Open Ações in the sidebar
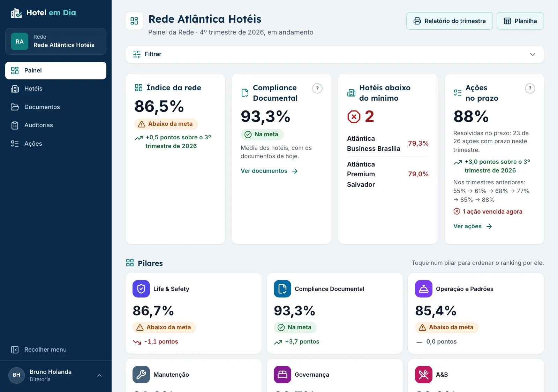Screen dimensions: 558x392 tap(56, 144)
